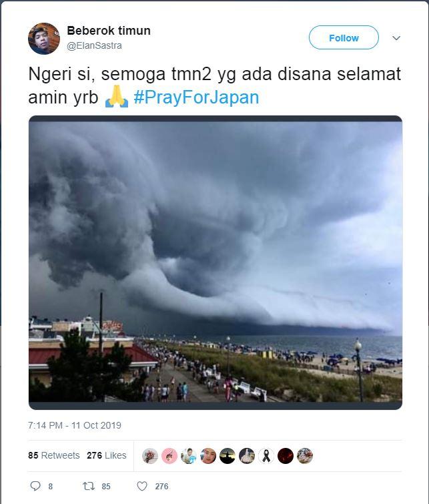The height and width of the screenshot is (504, 429).
Task: Like the tweet with the heart icon
Action: (x=142, y=486)
